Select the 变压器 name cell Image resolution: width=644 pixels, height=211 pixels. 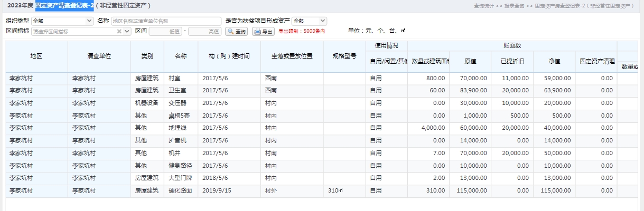[181, 103]
